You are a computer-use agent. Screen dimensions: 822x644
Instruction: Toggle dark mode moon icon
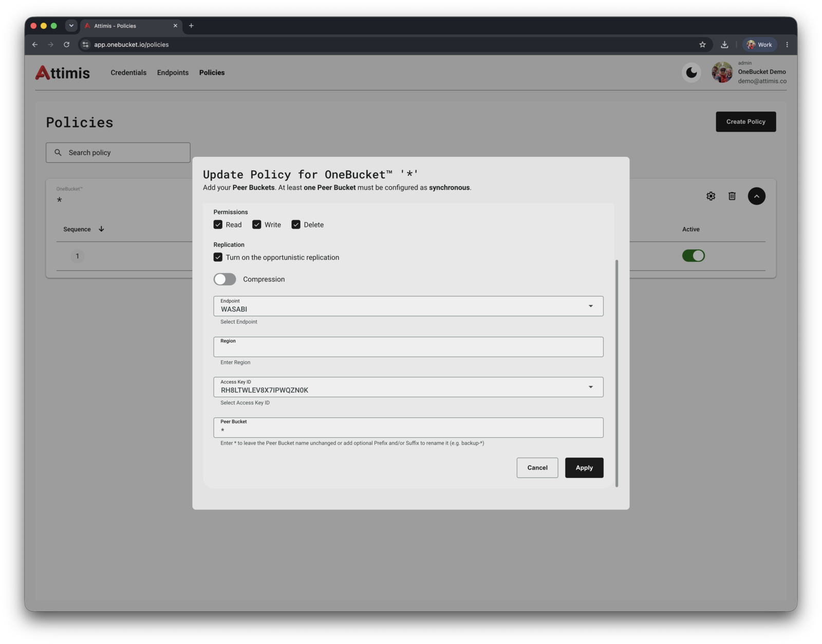click(x=691, y=72)
